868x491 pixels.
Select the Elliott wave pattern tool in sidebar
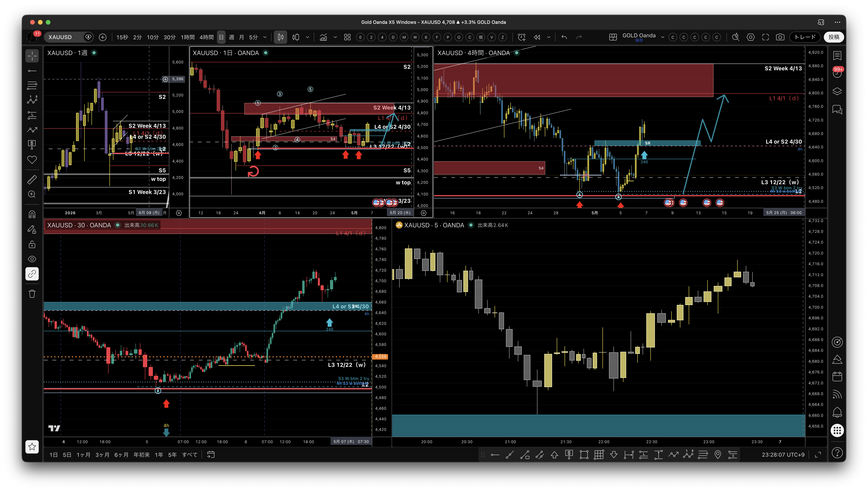pyautogui.click(x=32, y=100)
